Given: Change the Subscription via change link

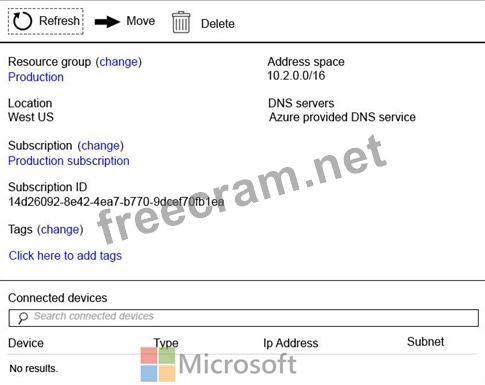Looking at the screenshot, I should [101, 146].
